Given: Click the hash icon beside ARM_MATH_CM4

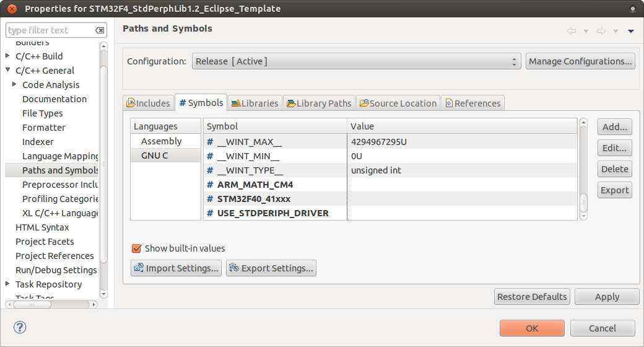Looking at the screenshot, I should coord(210,185).
